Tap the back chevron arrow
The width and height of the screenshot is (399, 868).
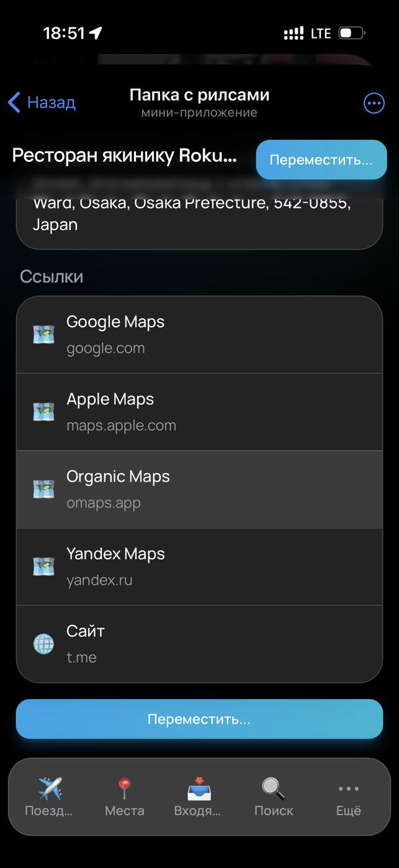coord(14,102)
